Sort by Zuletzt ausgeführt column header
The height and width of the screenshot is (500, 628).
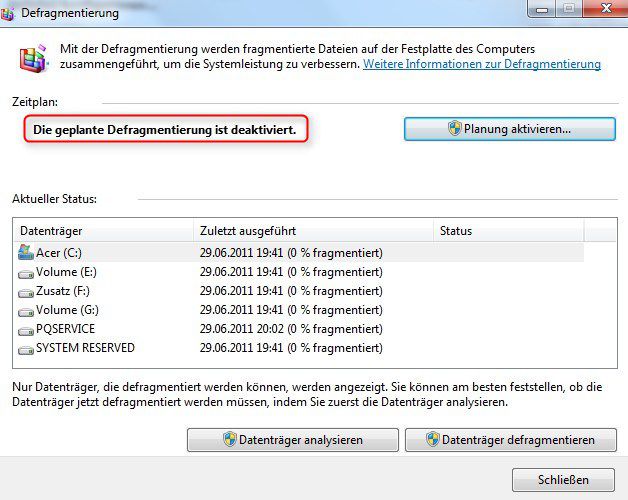[314, 231]
